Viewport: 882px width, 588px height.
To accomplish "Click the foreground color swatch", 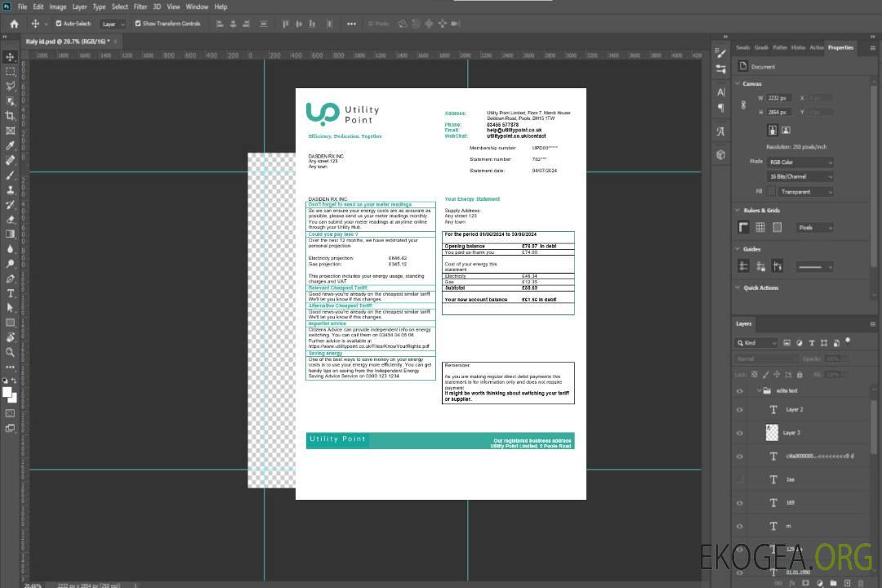I will (x=7, y=392).
